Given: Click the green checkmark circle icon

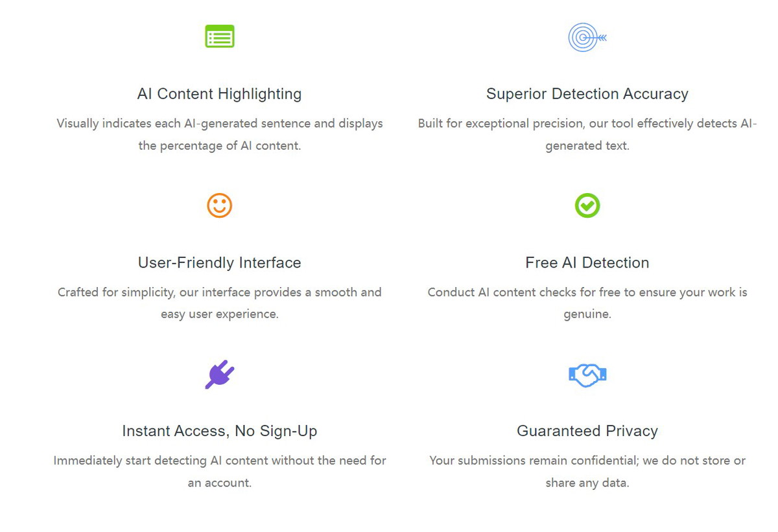Looking at the screenshot, I should click(587, 205).
